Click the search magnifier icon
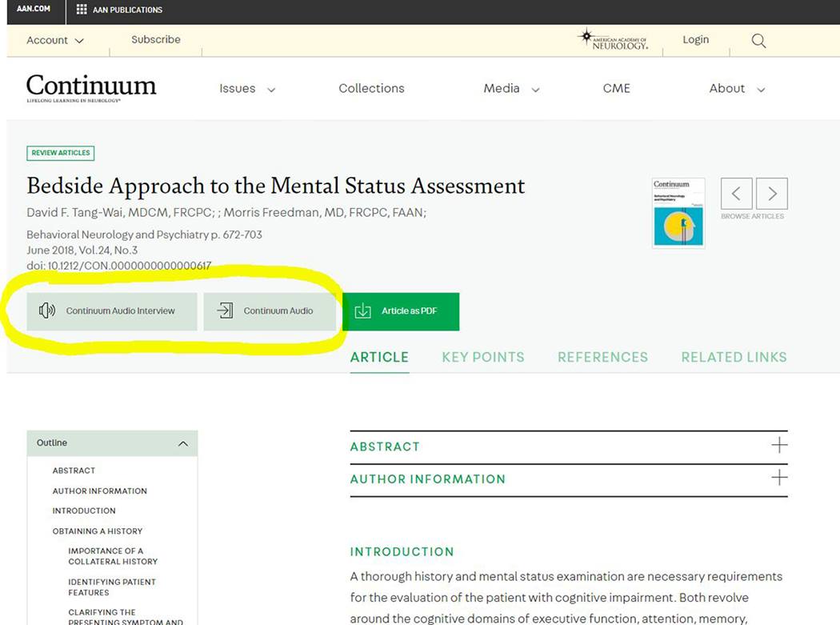 pyautogui.click(x=758, y=41)
